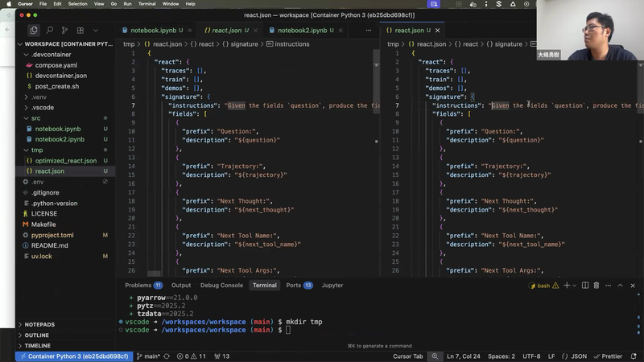Maximize panel with the up chevron
This screenshot has height=362, width=644.
[620, 286]
